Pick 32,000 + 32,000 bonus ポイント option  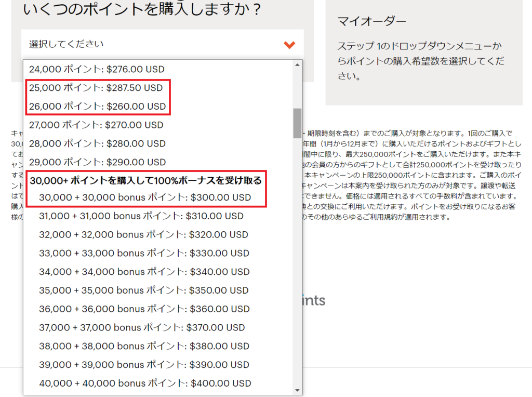point(143,234)
